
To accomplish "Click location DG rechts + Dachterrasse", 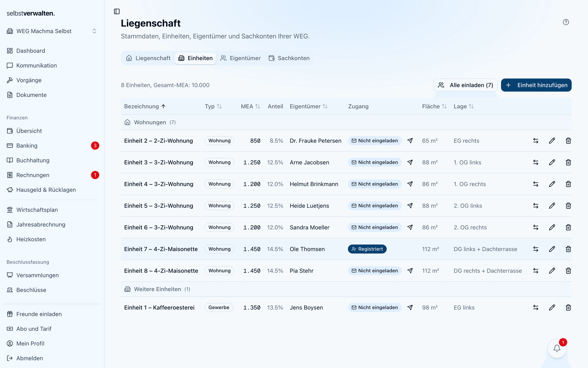I will [x=488, y=271].
